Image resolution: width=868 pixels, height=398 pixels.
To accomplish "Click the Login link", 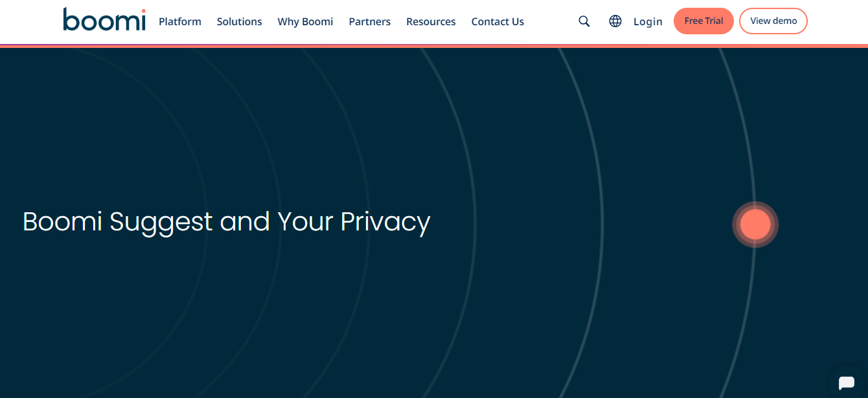I will pos(648,21).
